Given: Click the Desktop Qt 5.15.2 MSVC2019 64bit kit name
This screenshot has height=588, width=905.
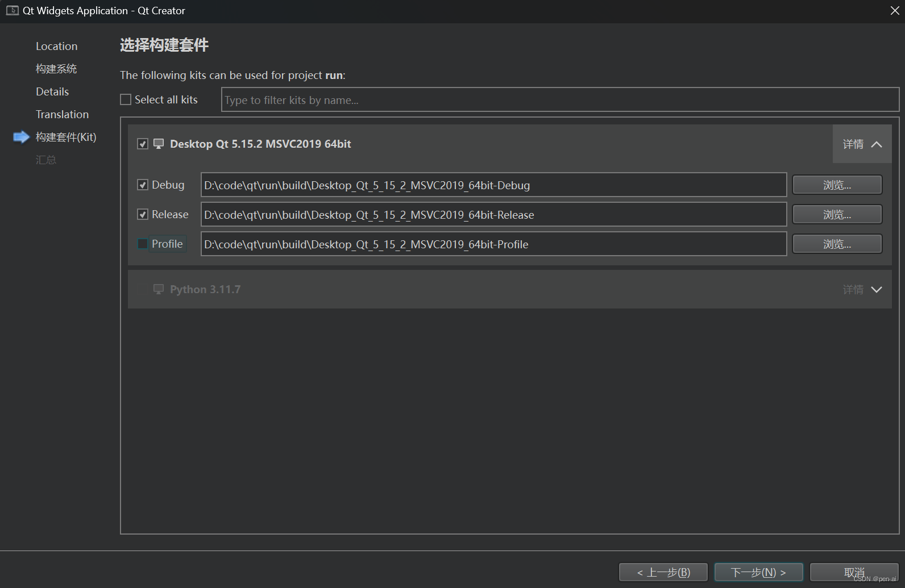Looking at the screenshot, I should (x=260, y=144).
